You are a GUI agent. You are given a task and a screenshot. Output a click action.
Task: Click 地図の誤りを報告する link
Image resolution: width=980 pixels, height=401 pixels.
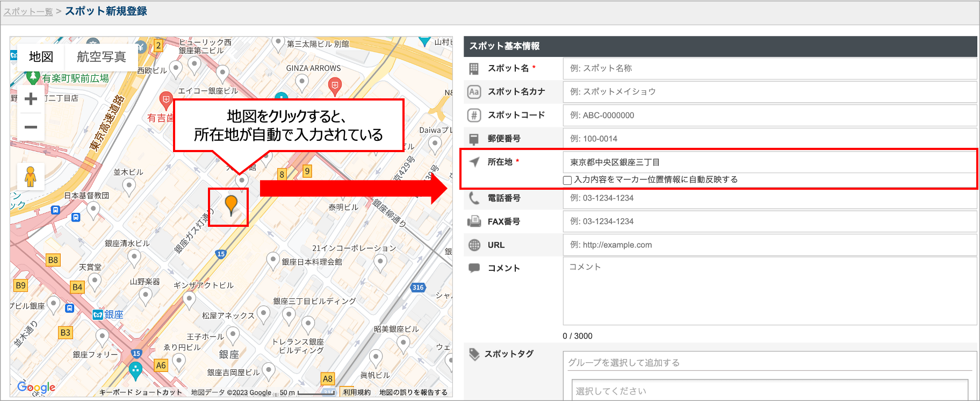pyautogui.click(x=413, y=392)
